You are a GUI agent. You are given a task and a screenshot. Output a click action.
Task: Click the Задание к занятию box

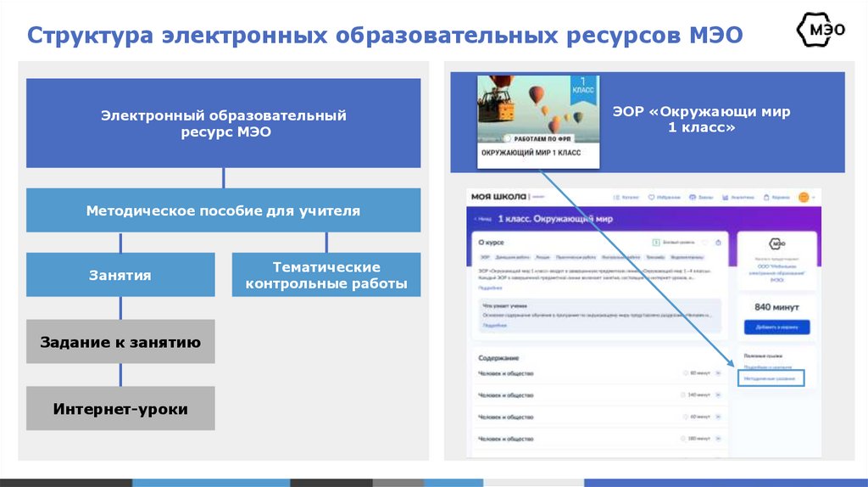(x=120, y=342)
